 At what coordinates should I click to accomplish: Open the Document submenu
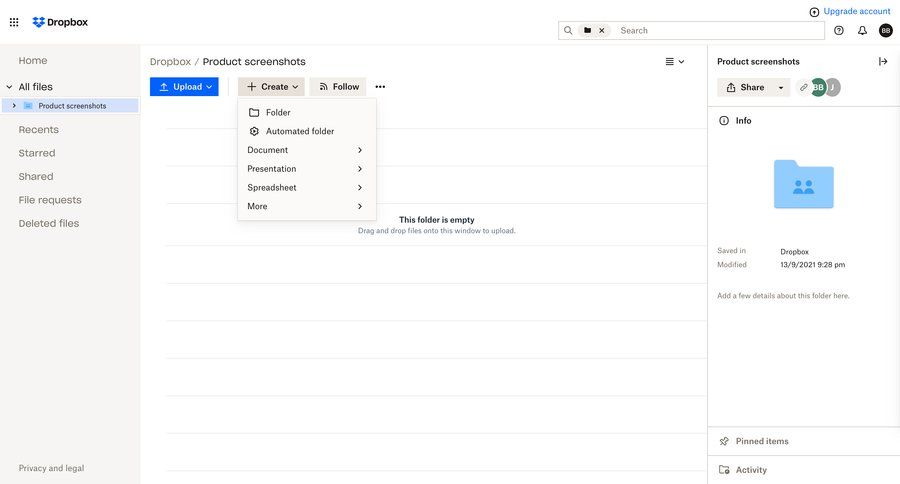(307, 150)
